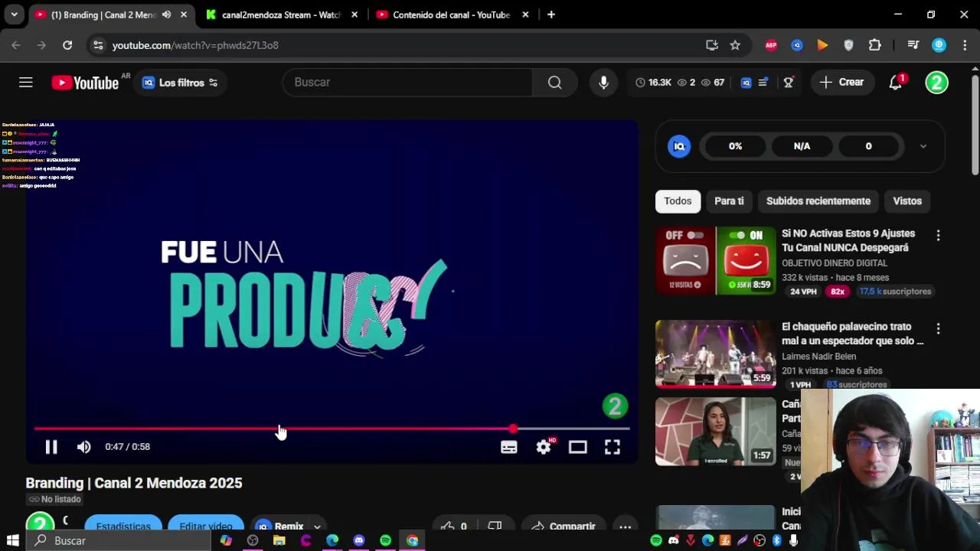
Task: Open the vidIQ icon in YouTube header
Action: (746, 83)
